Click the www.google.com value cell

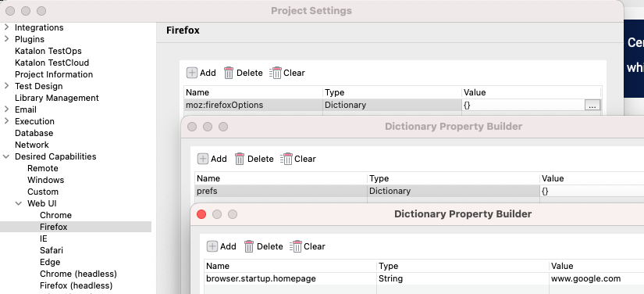596,278
